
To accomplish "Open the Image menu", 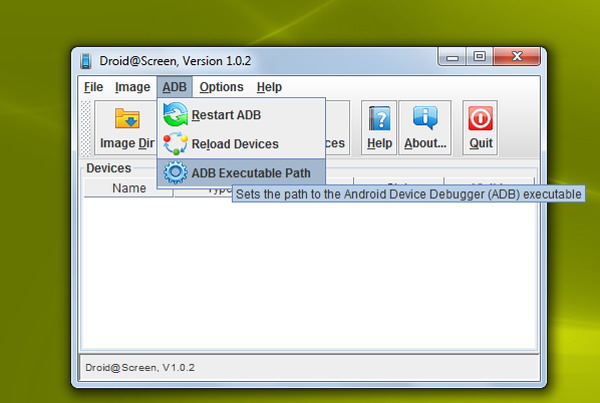I will 132,87.
